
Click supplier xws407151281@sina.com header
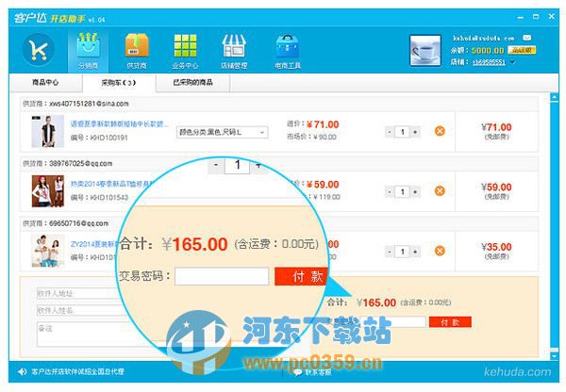pyautogui.click(x=75, y=104)
